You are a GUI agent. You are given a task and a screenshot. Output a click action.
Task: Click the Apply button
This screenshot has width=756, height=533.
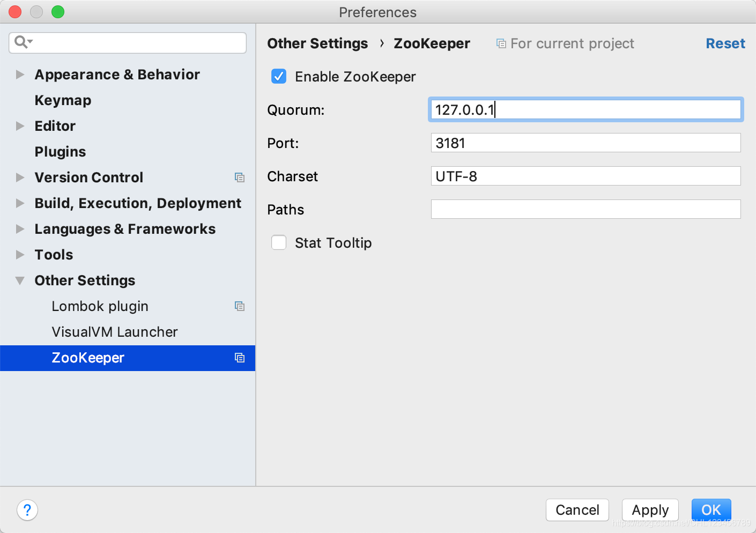click(650, 510)
